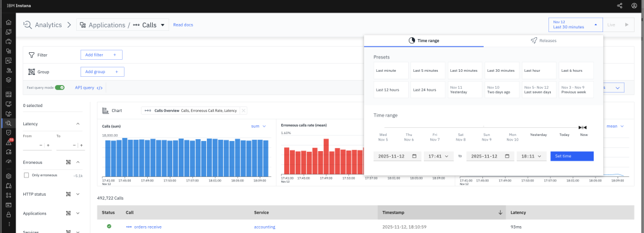Switch to the Releases tab
The width and height of the screenshot is (644, 233).
[x=543, y=41]
